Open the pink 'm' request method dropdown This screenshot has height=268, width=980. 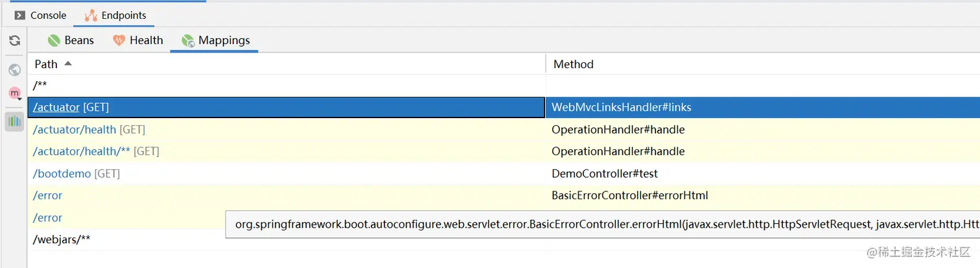(x=14, y=94)
